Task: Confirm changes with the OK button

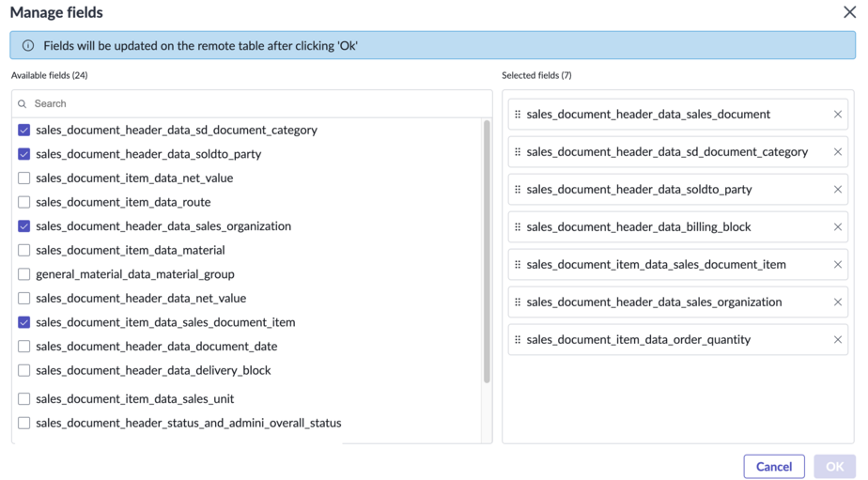Action: [x=835, y=467]
